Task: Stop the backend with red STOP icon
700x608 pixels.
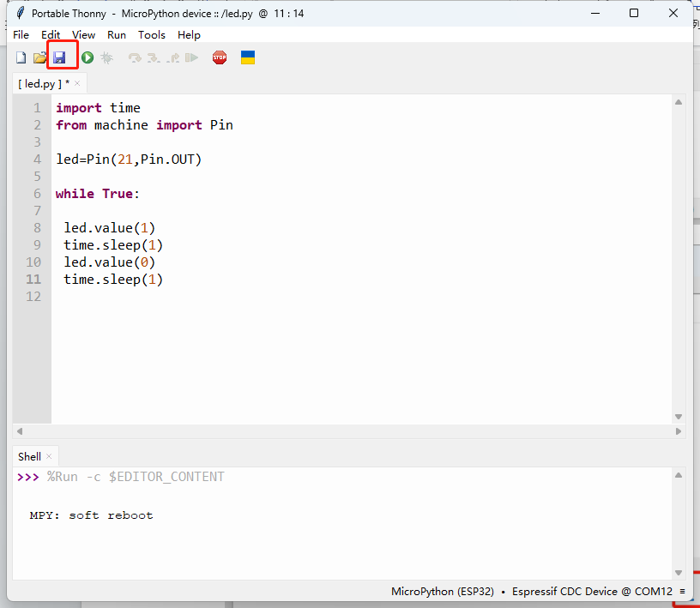Action: [220, 57]
